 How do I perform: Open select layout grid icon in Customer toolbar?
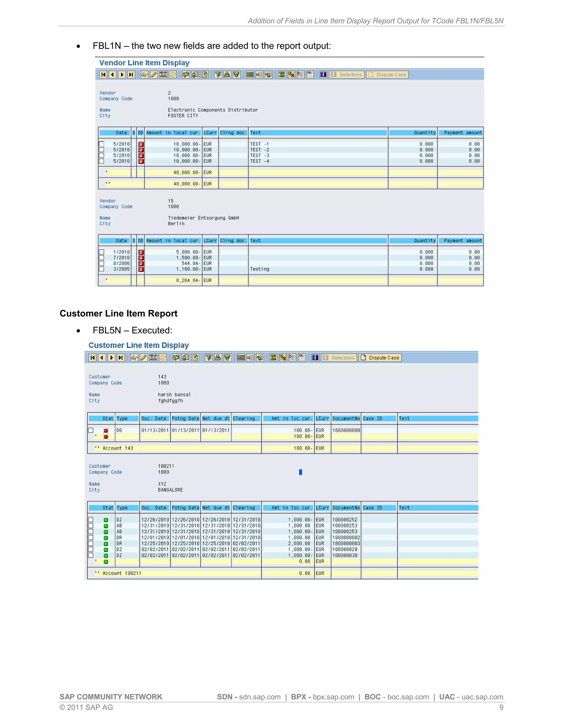241,358
